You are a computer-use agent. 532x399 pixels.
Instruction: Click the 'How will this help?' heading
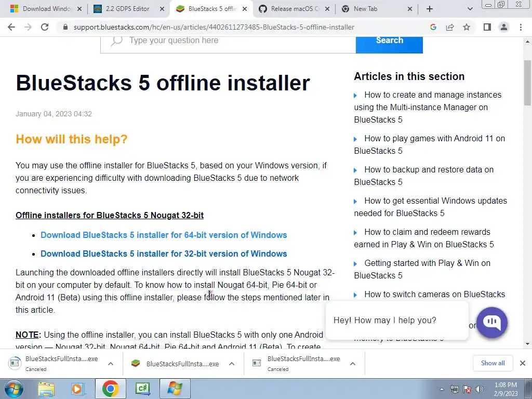tap(72, 139)
